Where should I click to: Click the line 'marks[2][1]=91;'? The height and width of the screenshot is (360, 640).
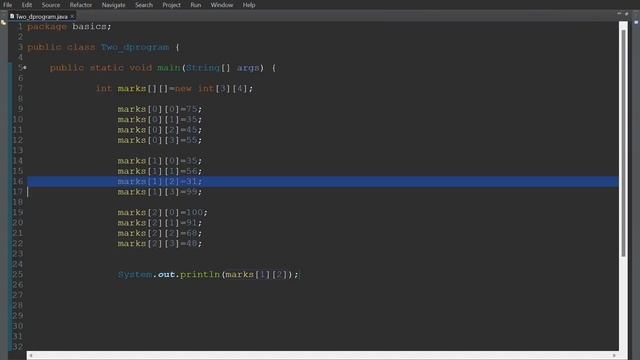160,223
